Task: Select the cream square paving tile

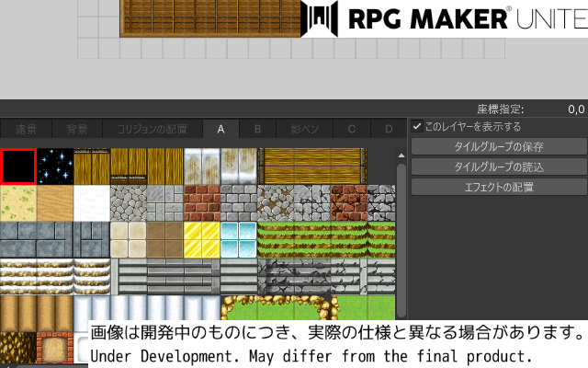Action: 129,239
